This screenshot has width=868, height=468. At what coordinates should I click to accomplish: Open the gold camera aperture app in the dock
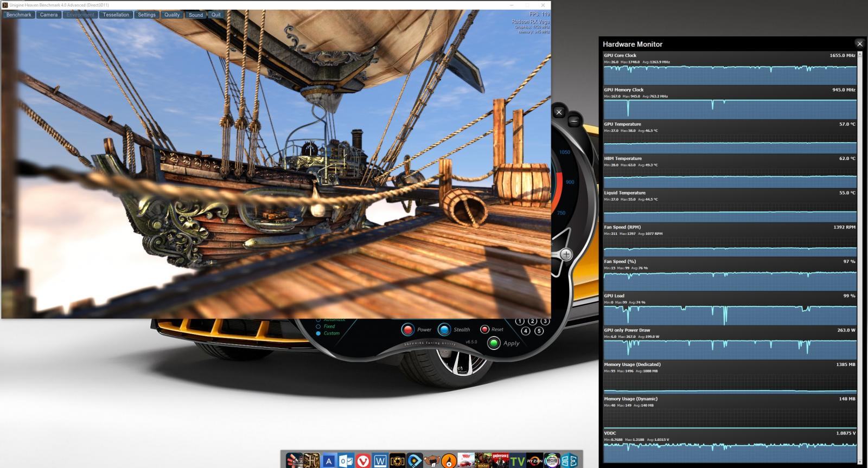(398, 461)
